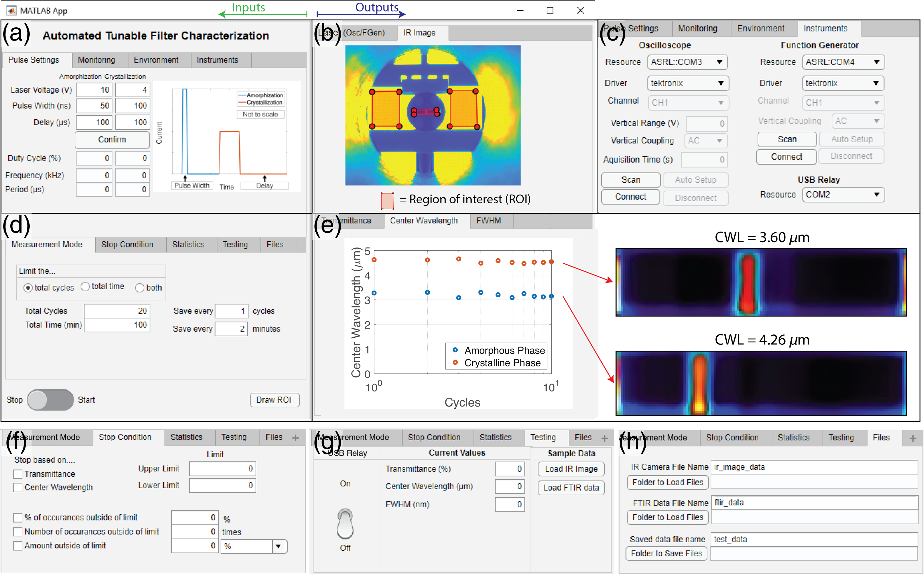Image resolution: width=924 pixels, height=574 pixels.
Task: Click Folder to Load Files under FTIR Data
Action: point(667,518)
